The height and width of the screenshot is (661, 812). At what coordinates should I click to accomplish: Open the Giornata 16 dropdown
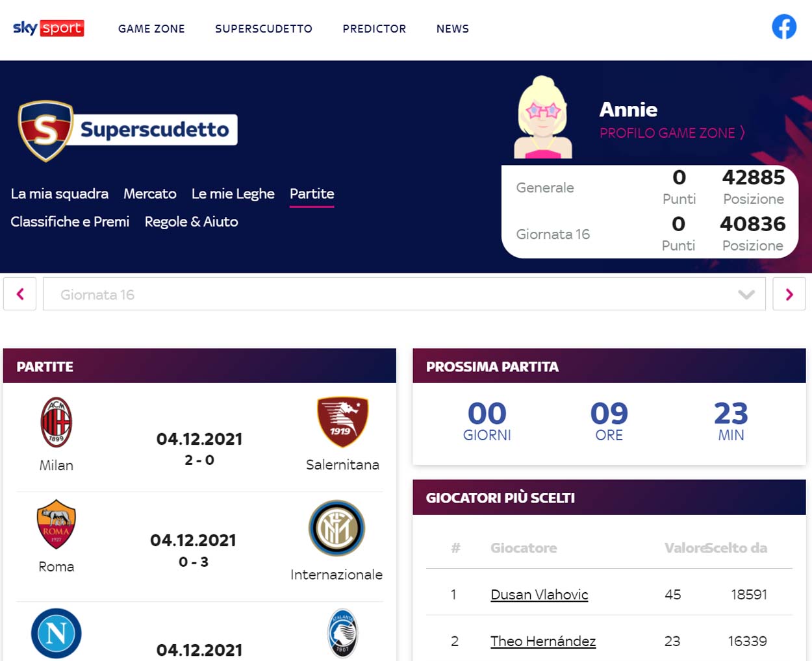click(404, 294)
